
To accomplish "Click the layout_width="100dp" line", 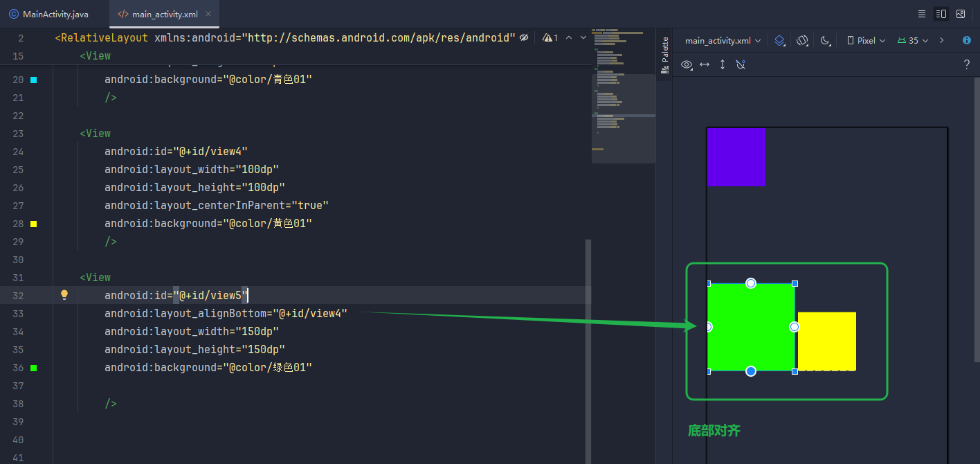I will (192, 169).
